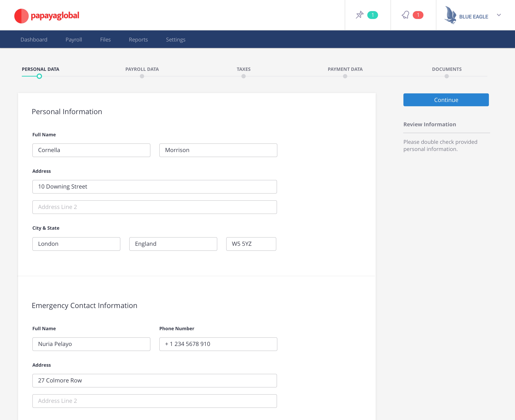Expand the Reports navigation menu
The image size is (515, 420).
138,39
